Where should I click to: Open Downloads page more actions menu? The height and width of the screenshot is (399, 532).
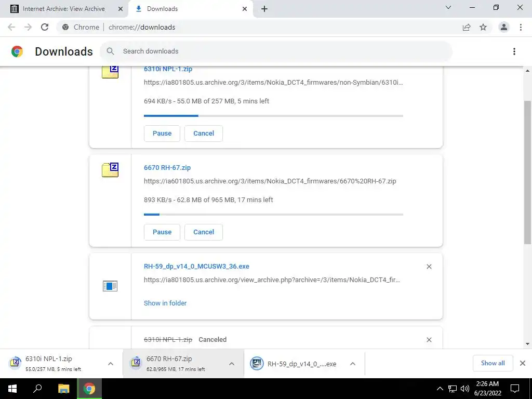point(514,51)
